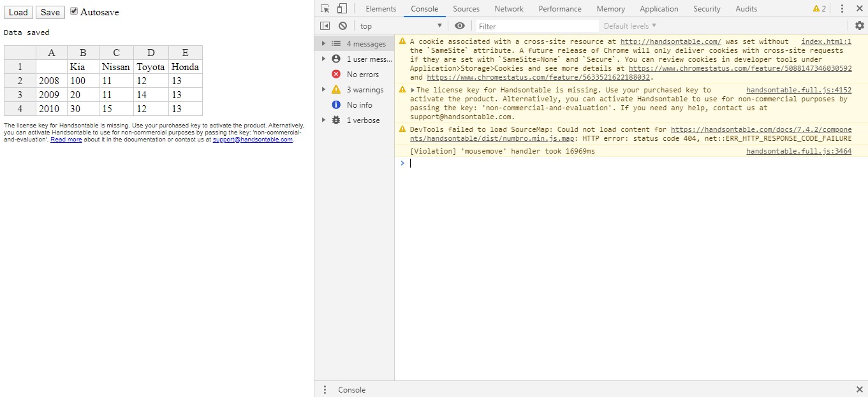Open console settings gear icon
Screen dimensions: 868x397
click(x=859, y=25)
